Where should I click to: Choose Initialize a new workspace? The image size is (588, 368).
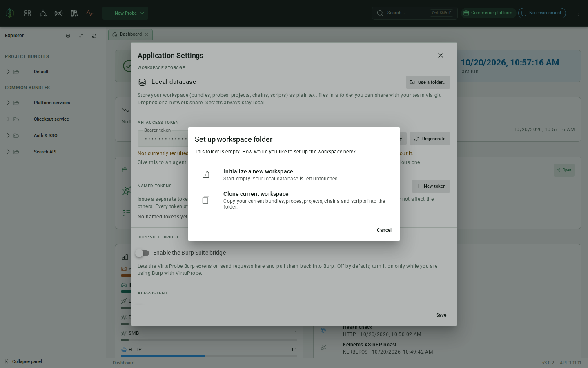[294, 175]
